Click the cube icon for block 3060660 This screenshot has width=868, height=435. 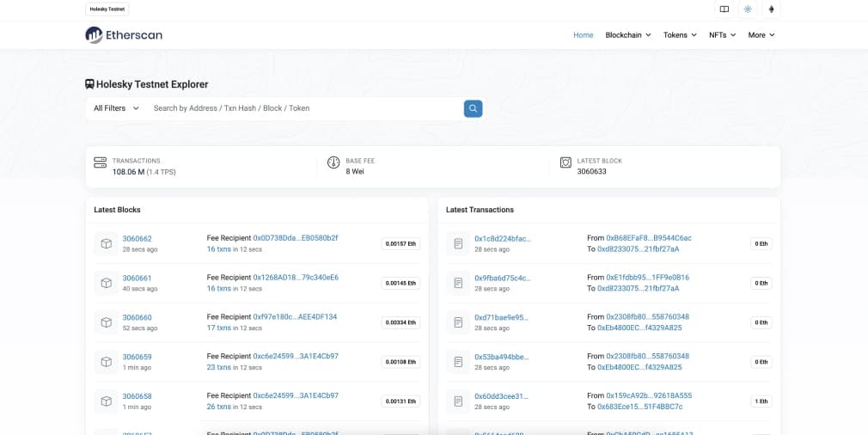coord(106,322)
